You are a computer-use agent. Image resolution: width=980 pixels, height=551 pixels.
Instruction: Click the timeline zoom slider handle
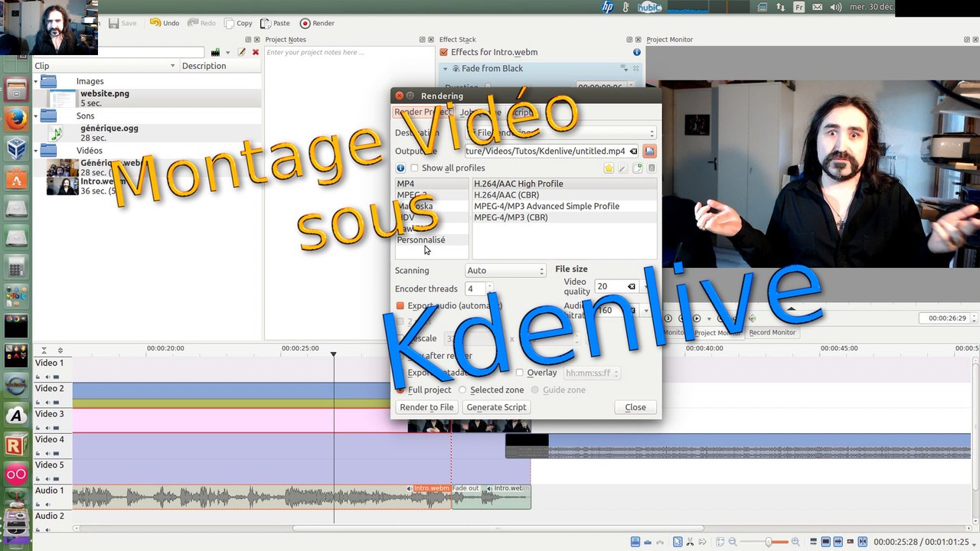(x=768, y=542)
